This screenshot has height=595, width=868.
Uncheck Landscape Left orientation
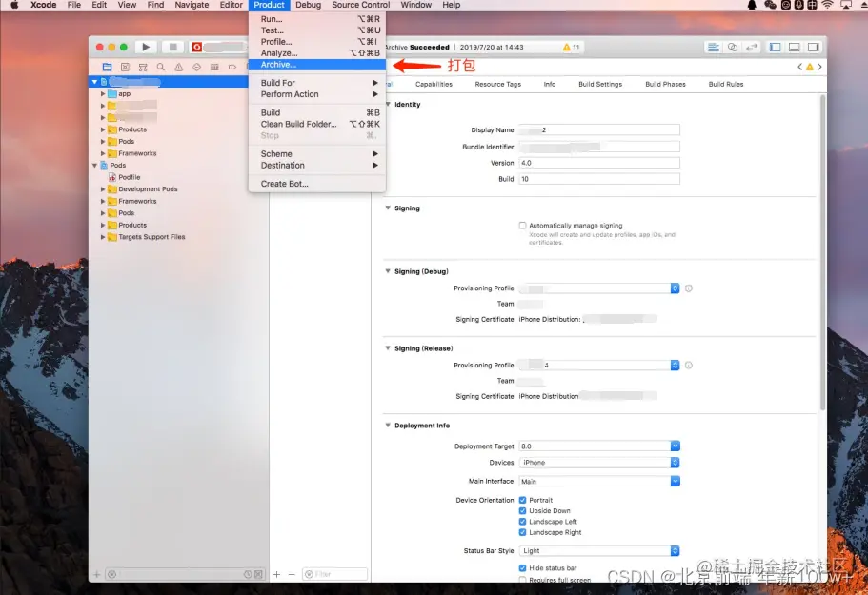click(522, 522)
